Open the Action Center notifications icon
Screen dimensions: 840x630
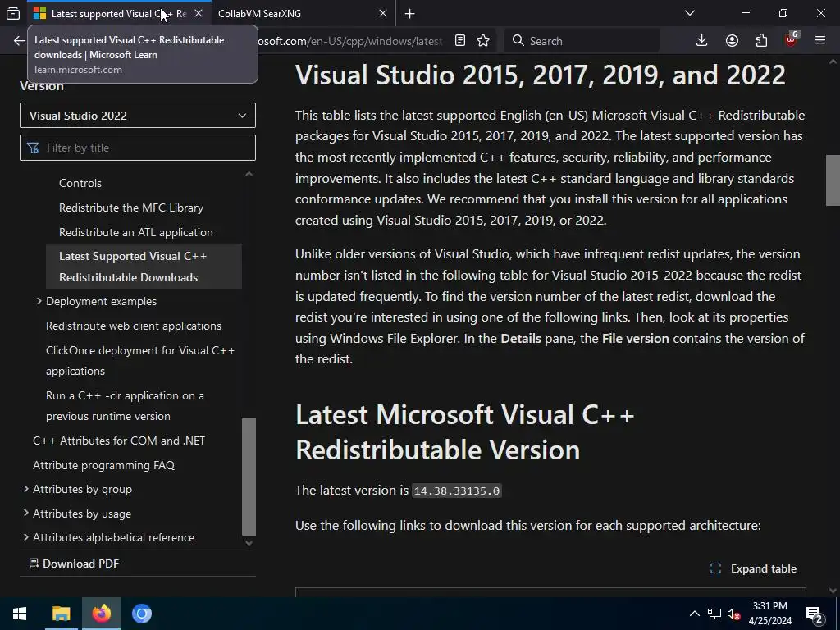pos(815,614)
